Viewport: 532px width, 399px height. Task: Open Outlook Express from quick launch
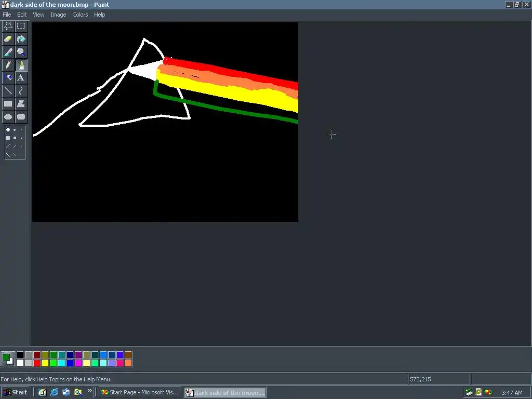click(x=66, y=392)
